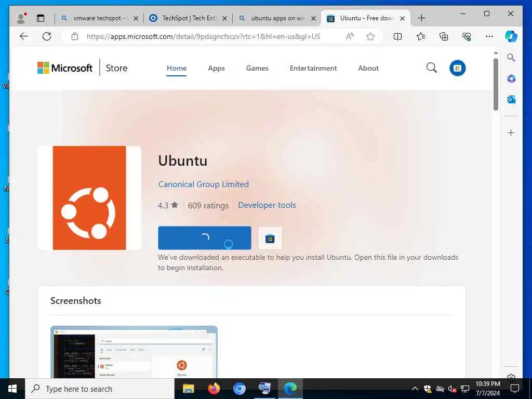This screenshot has height=399, width=532.
Task: Click the muted volume tray icon
Action: (452, 389)
